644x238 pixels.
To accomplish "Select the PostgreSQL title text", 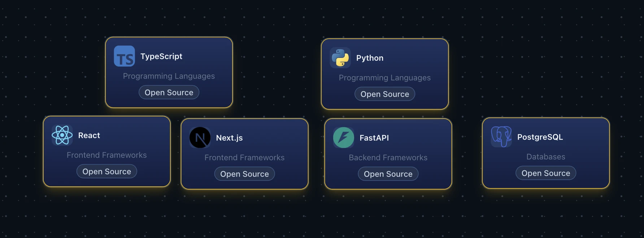I will (540, 137).
